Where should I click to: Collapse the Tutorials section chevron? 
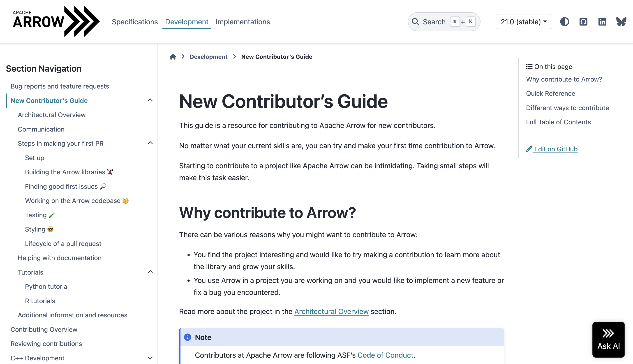(150, 272)
